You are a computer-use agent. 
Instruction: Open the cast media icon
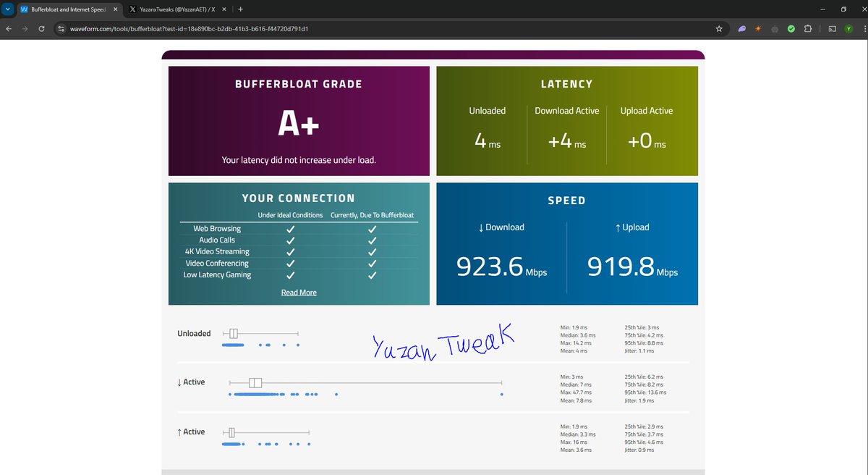pyautogui.click(x=832, y=29)
